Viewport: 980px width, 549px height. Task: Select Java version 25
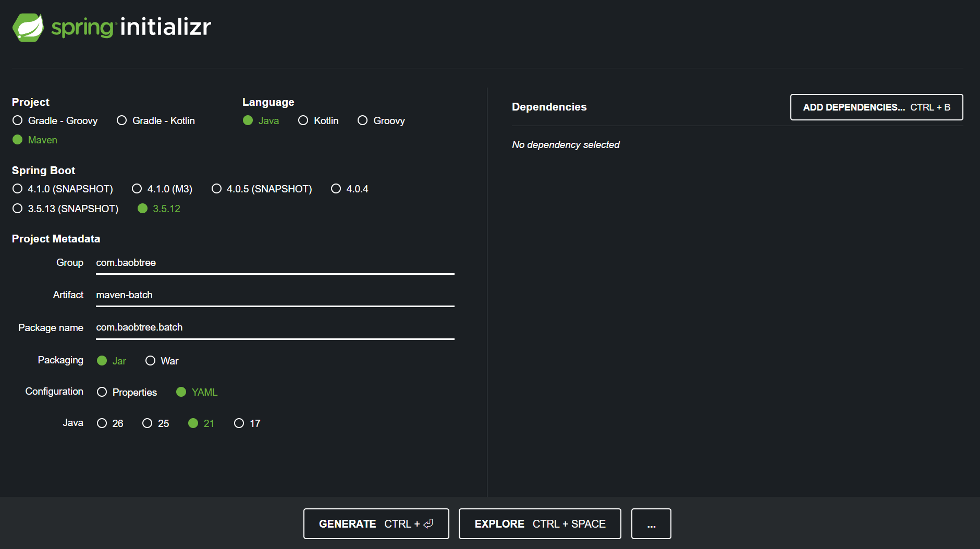click(x=156, y=423)
